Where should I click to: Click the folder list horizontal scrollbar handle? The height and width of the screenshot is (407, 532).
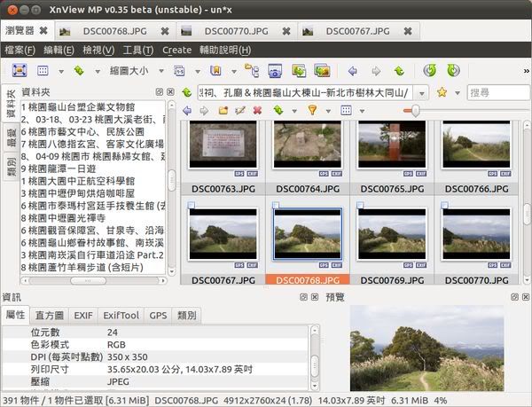coord(88,281)
